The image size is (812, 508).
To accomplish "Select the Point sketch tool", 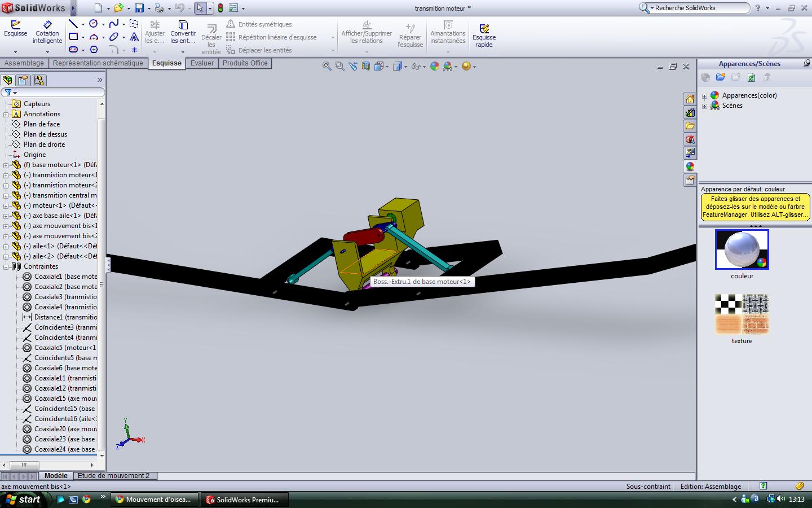I will (134, 50).
